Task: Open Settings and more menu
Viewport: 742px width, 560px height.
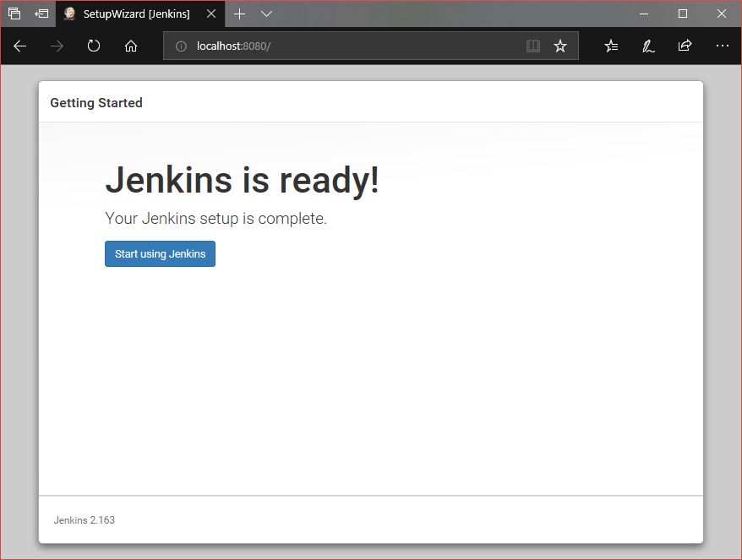Action: (722, 46)
